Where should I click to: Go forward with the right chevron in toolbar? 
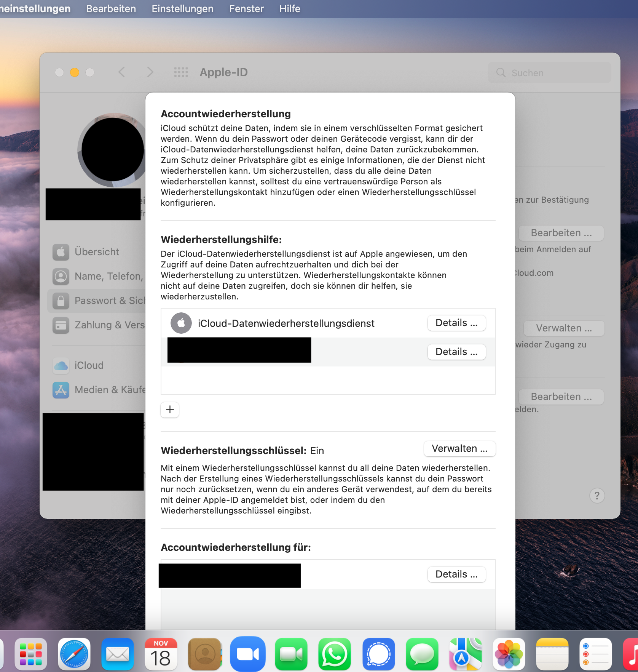[150, 72]
